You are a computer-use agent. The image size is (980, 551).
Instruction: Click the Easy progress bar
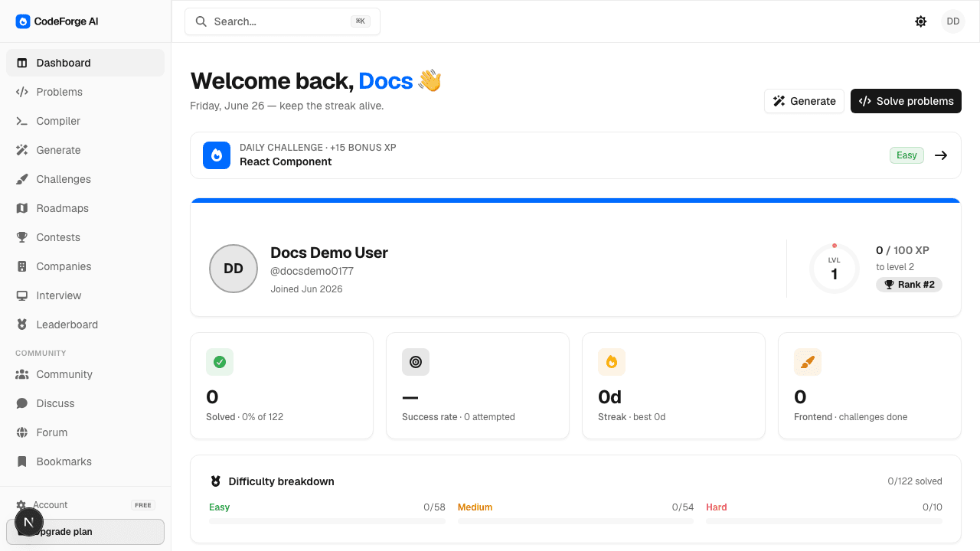(x=327, y=521)
